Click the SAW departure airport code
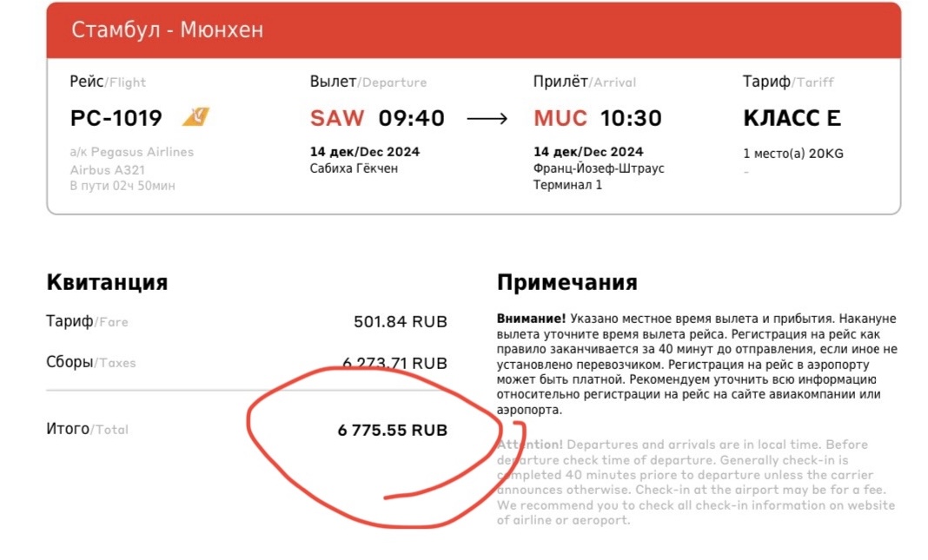This screenshot has height=560, width=928. pyautogui.click(x=337, y=118)
